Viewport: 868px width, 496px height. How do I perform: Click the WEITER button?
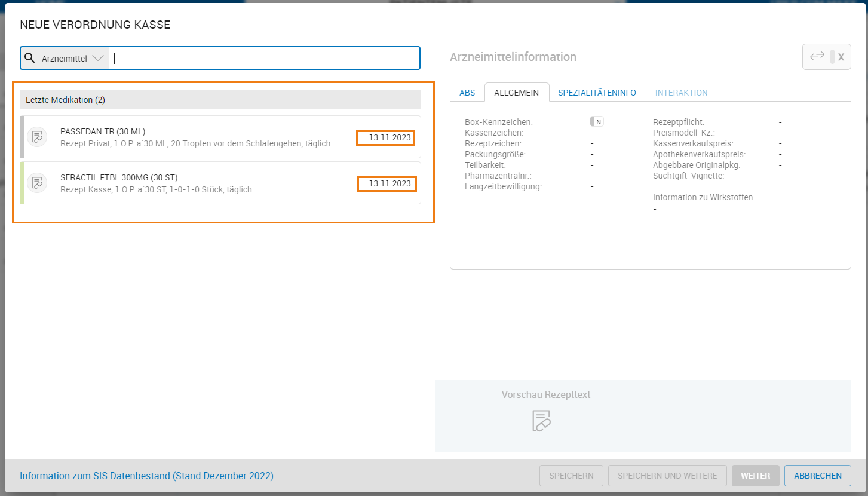756,476
